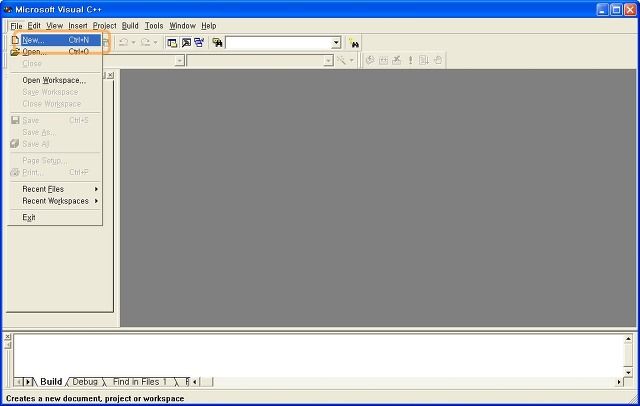Image resolution: width=640 pixels, height=406 pixels.
Task: Open the Build menu in menu bar
Action: point(130,26)
